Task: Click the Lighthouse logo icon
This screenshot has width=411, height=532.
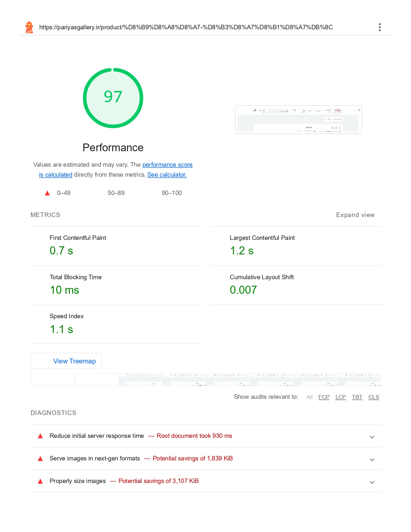Action: [x=29, y=27]
